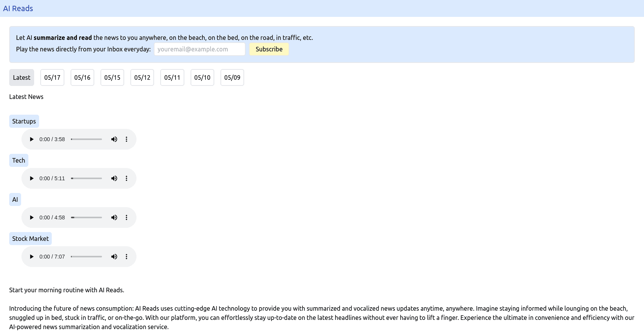This screenshot has width=644, height=336.
Task: Click the Subscribe button
Action: [x=269, y=49]
